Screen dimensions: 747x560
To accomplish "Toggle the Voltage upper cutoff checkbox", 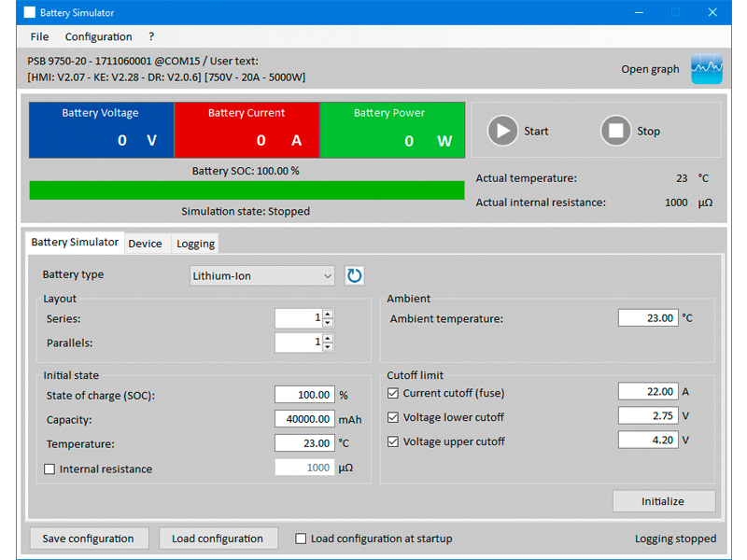I will click(x=393, y=441).
